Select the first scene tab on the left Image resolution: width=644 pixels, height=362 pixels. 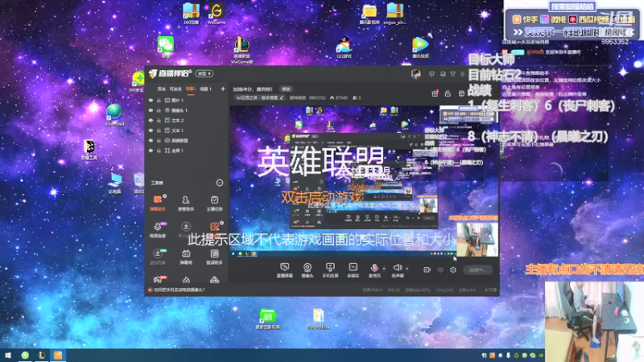(162, 89)
